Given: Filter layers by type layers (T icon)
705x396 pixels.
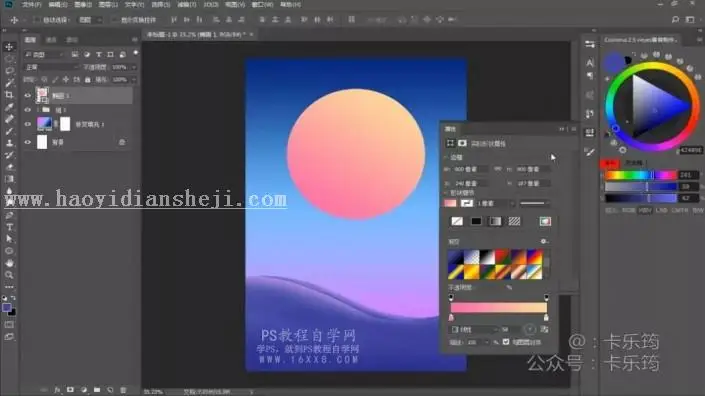Looking at the screenshot, I should pyautogui.click(x=98, y=54).
